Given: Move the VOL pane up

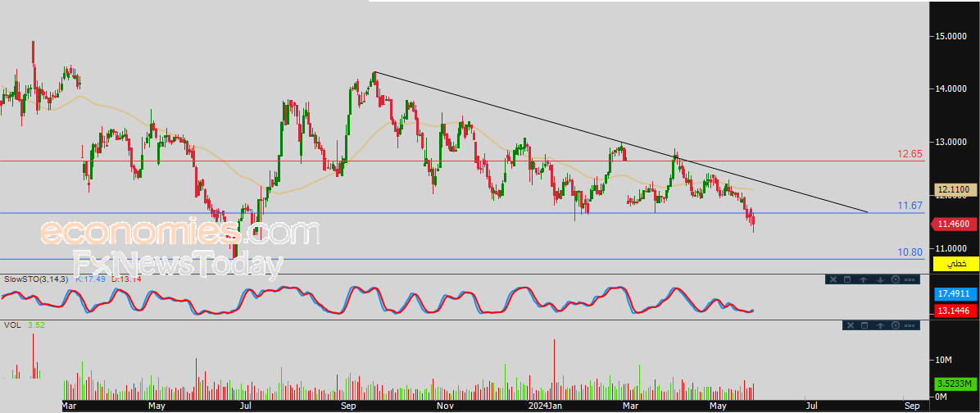Looking at the screenshot, I should click(x=880, y=325).
